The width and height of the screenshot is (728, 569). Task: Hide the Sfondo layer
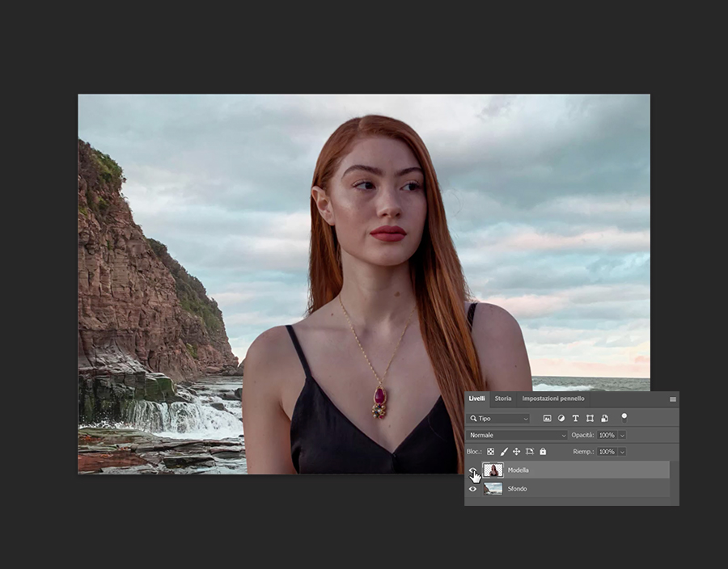point(472,489)
